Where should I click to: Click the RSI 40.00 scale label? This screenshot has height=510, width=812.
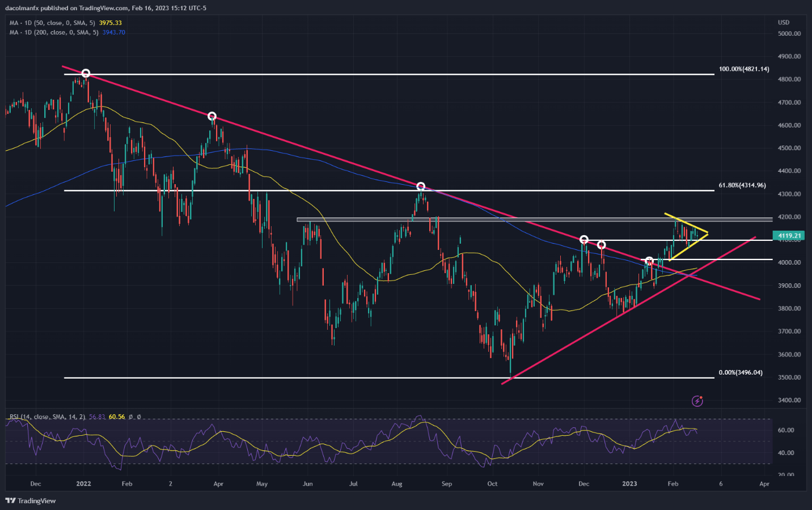pos(786,453)
